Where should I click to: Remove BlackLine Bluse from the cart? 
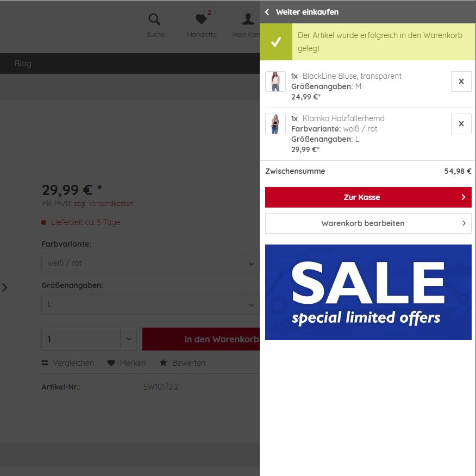pos(461,82)
